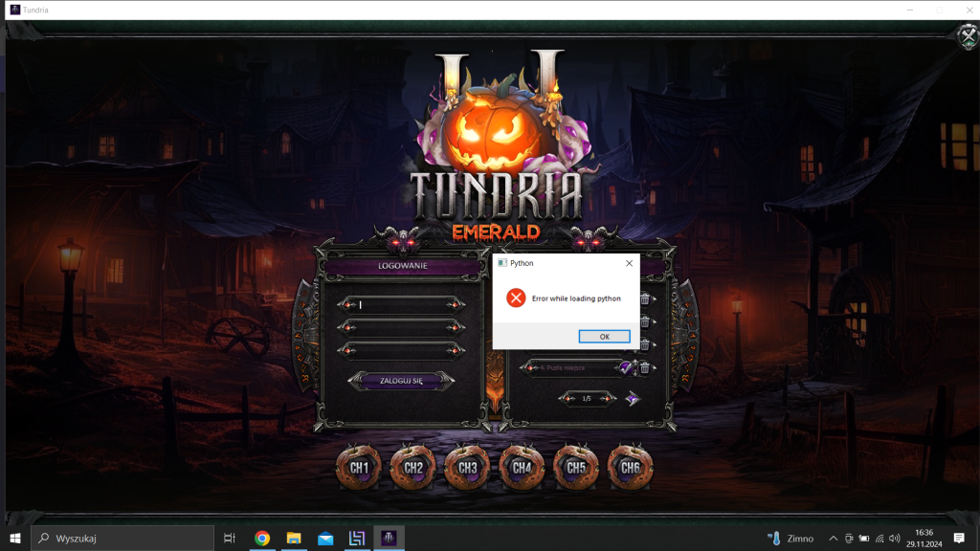Screen dimensions: 980x551
Task: Select channel CH6
Action: point(629,467)
